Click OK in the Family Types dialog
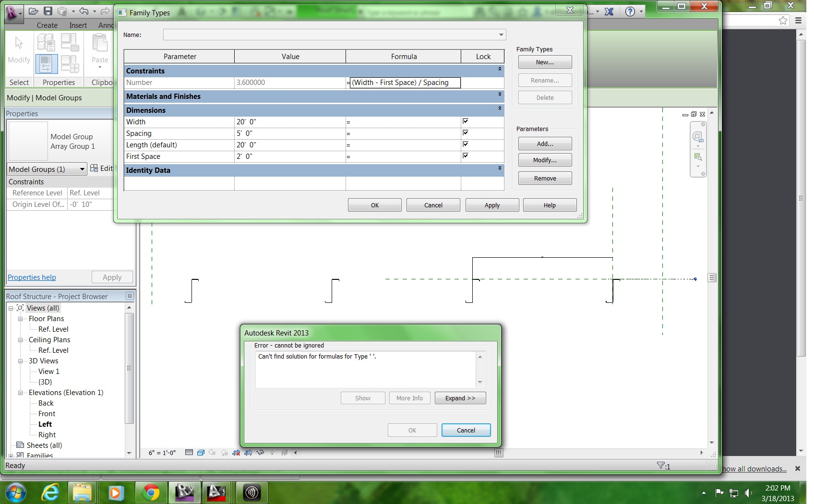Image resolution: width=814 pixels, height=504 pixels. pyautogui.click(x=375, y=205)
